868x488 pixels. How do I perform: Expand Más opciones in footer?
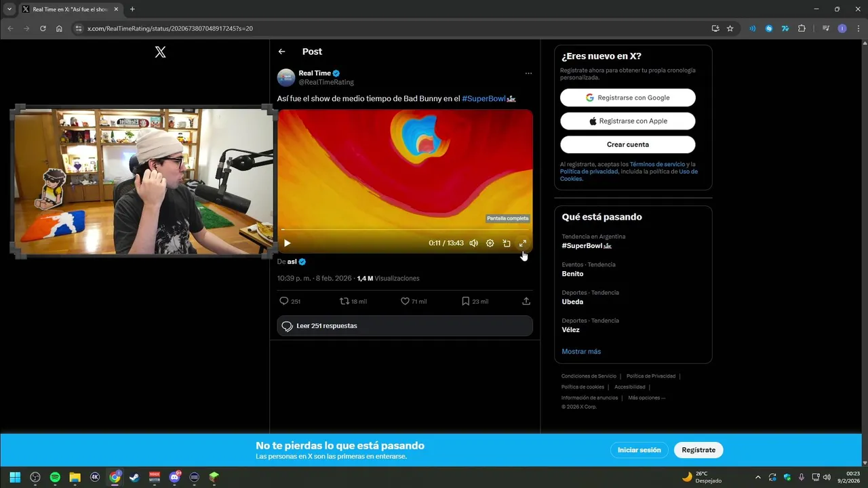pos(646,398)
